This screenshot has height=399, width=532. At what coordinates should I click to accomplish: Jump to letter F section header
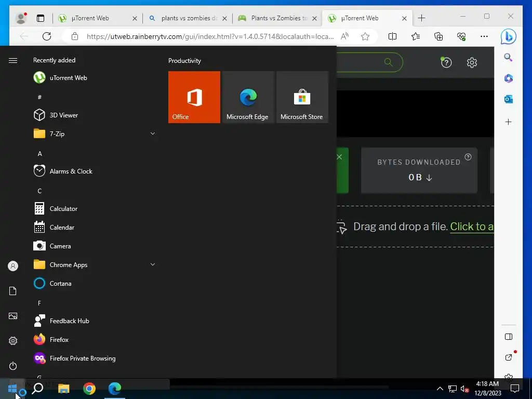tap(39, 303)
